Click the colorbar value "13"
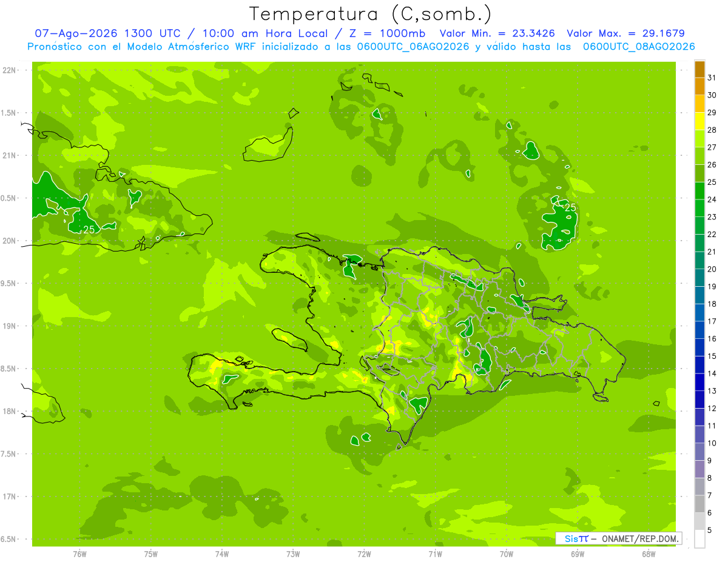Image resolution: width=728 pixels, height=562 pixels. pos(712,391)
